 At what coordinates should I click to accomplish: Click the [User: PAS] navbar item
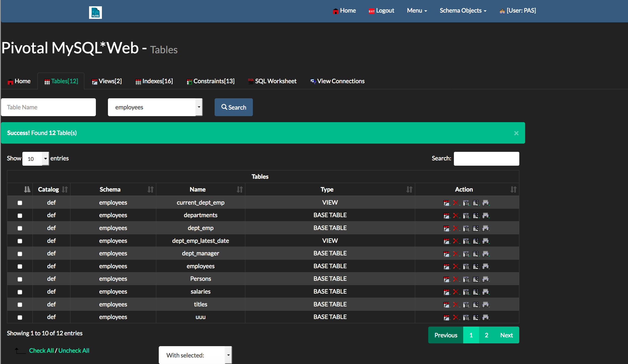pyautogui.click(x=518, y=11)
